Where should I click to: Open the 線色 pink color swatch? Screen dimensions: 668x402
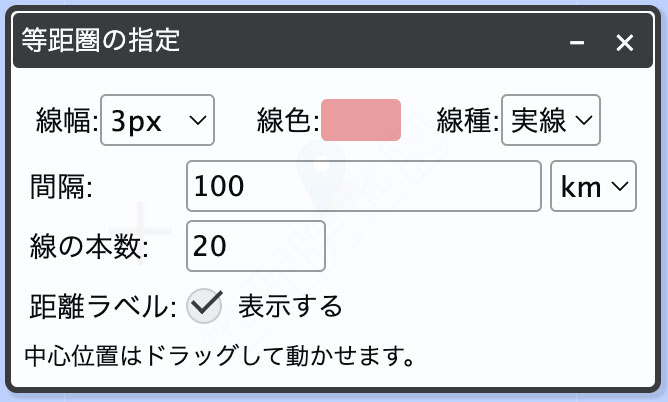(361, 120)
